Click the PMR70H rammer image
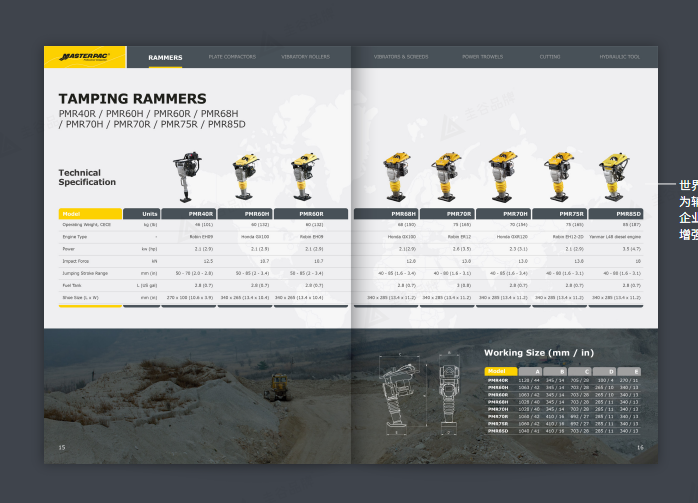 click(501, 178)
